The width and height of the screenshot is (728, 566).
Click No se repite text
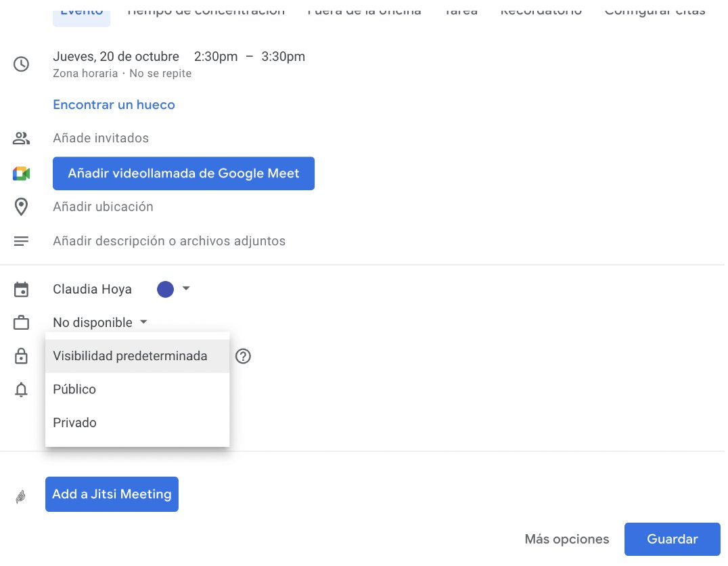click(160, 73)
